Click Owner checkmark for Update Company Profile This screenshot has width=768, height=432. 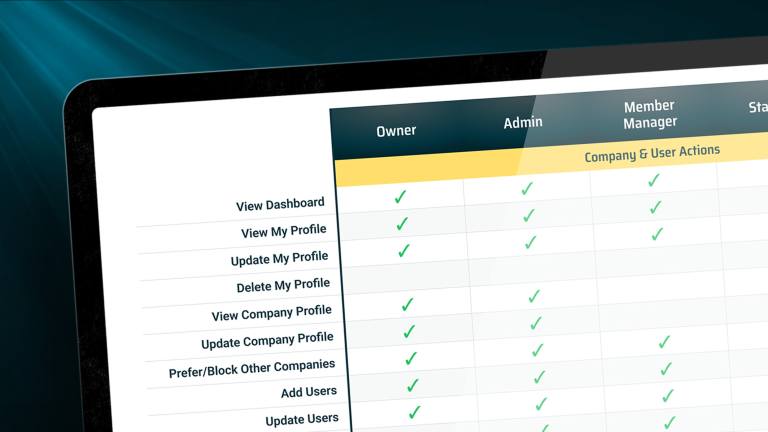coord(409,332)
